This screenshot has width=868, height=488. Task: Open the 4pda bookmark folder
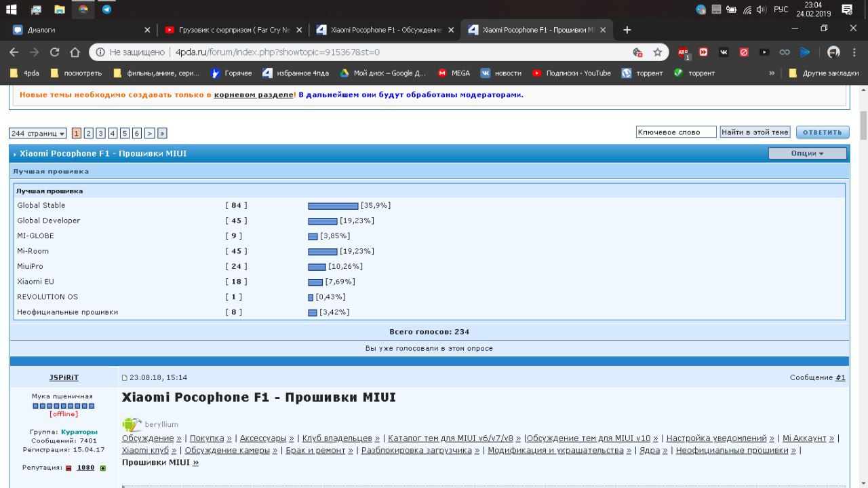click(25, 73)
